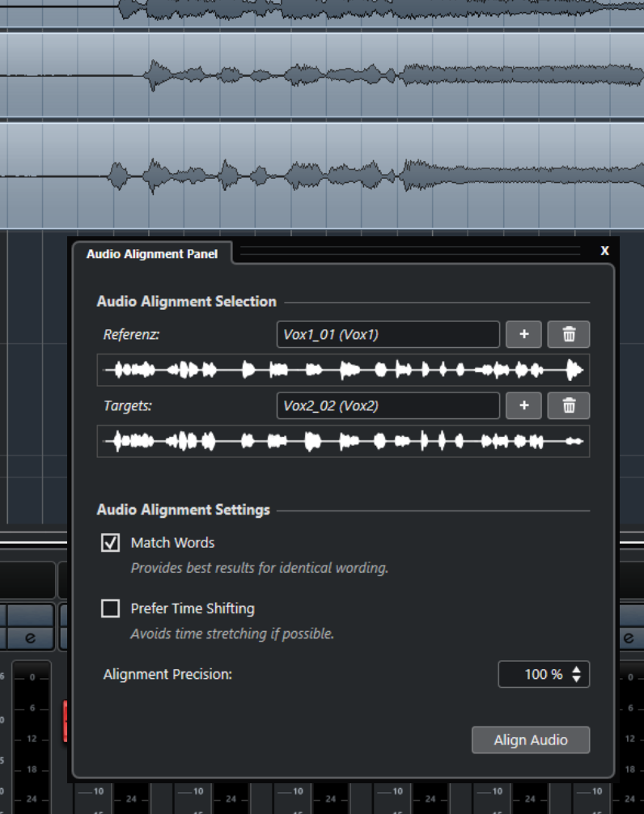Click the 100 % precision value field

[534, 674]
